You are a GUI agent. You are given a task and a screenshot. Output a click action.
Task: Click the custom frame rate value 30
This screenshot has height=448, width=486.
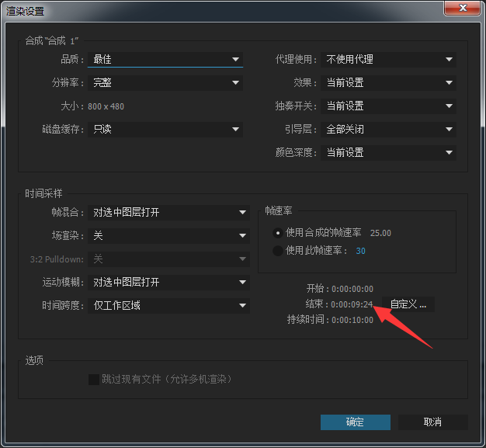click(361, 251)
